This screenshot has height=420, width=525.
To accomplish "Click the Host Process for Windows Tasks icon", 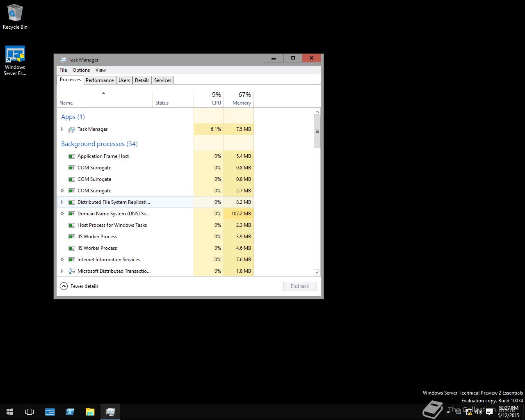I will 72,225.
